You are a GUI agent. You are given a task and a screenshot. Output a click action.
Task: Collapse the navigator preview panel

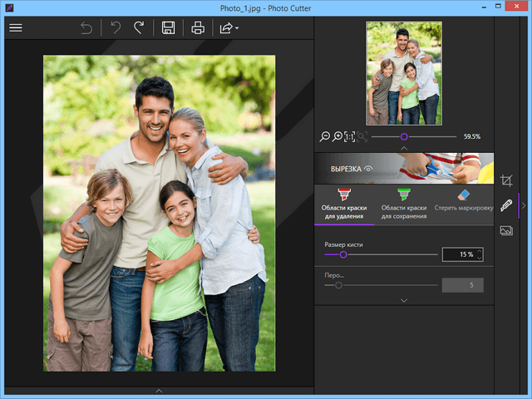coord(404,148)
